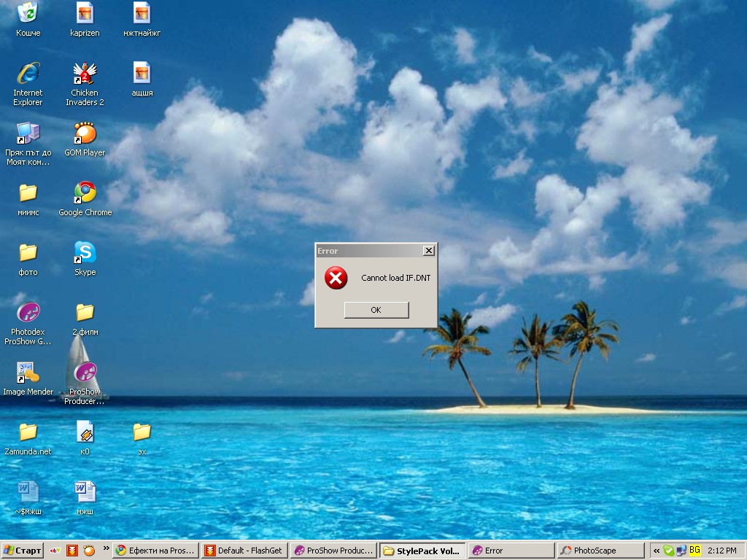
Task: Click the green shield tray icon
Action: coord(669,551)
